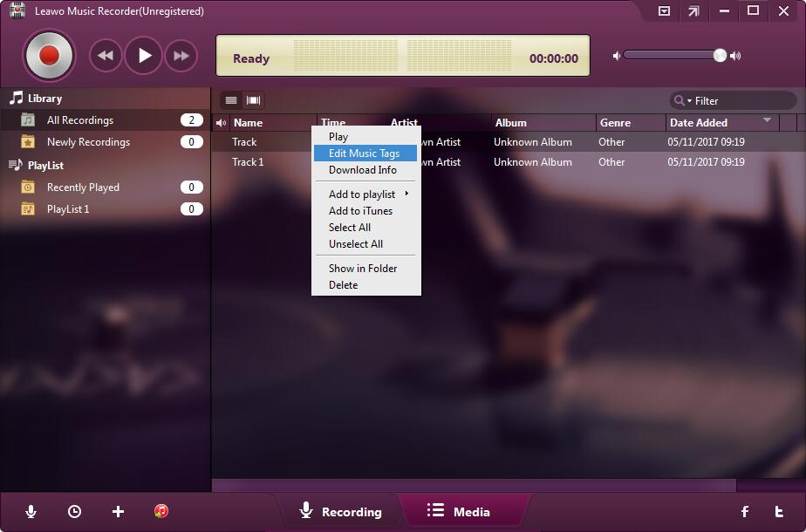Select the row named Track 1
This screenshot has height=532, width=806.
[x=509, y=162]
